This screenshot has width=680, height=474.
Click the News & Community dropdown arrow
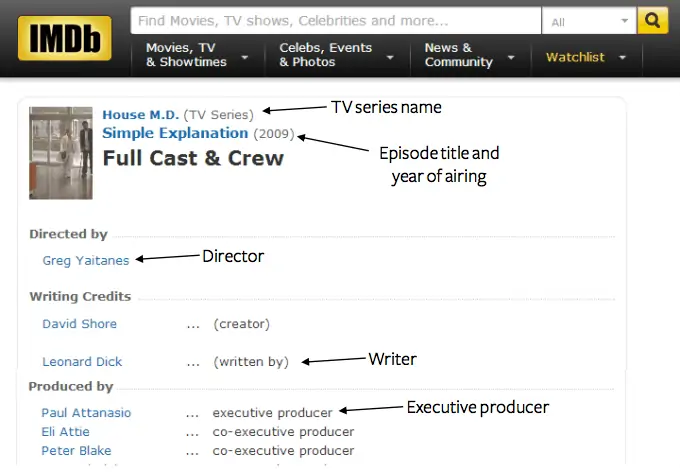[x=512, y=58]
